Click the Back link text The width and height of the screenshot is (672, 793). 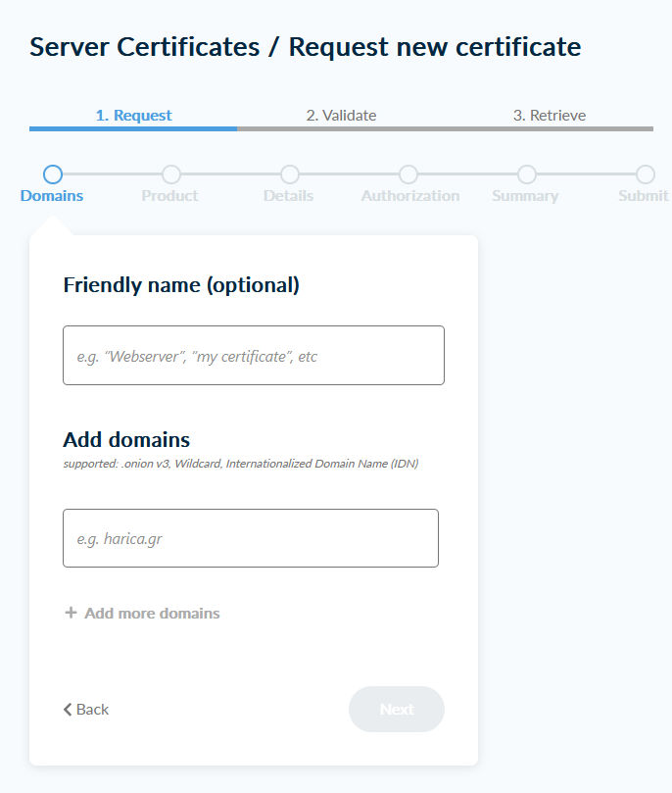tap(93, 709)
